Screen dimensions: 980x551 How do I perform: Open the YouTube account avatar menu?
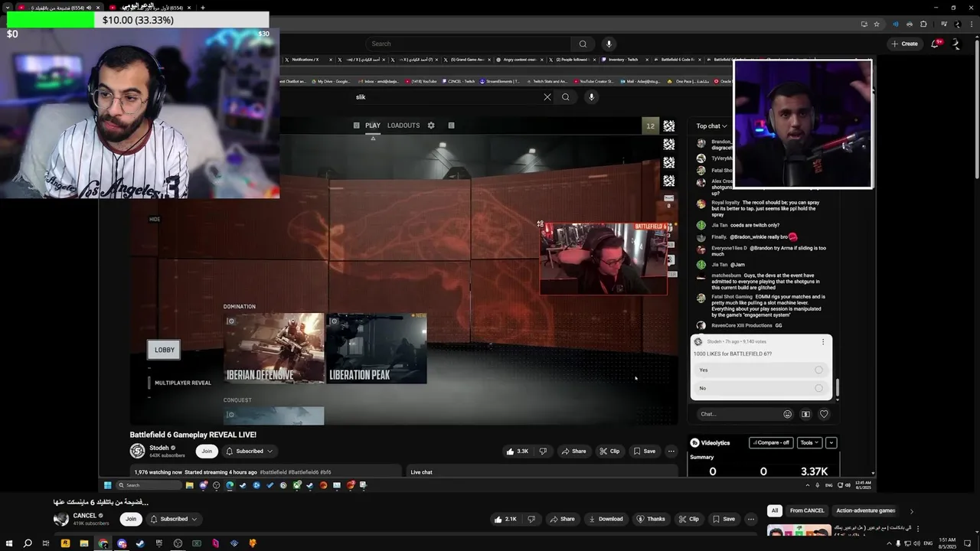955,44
